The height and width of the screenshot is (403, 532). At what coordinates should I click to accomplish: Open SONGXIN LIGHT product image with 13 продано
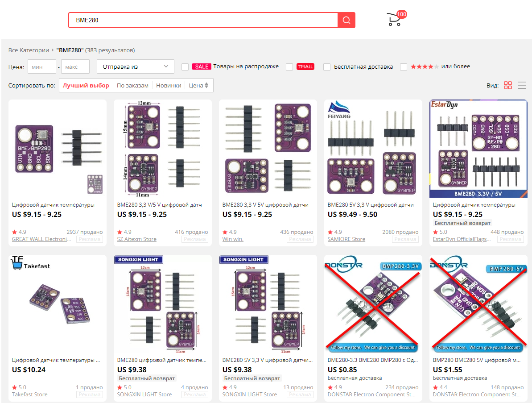pos(268,304)
